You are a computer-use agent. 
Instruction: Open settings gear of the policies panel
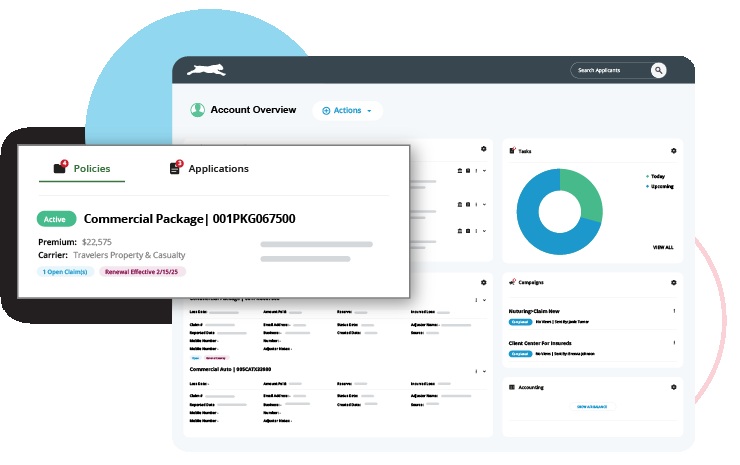(x=483, y=149)
